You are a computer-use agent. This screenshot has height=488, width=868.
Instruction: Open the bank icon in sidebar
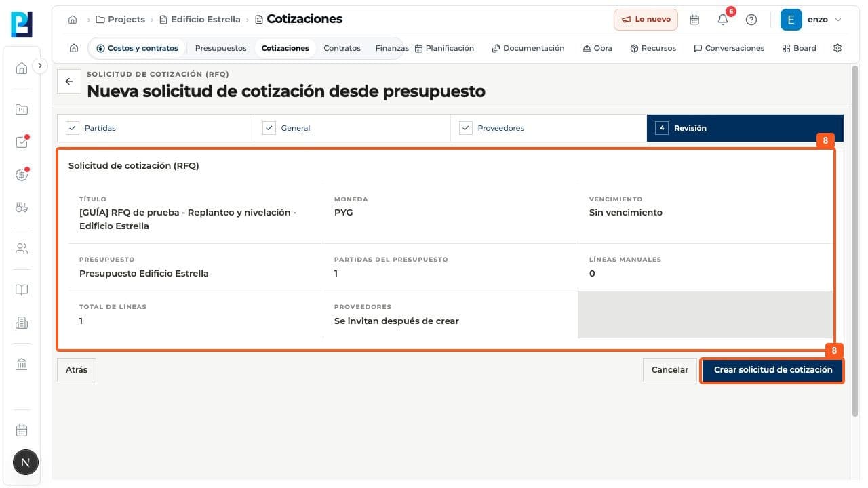[22, 365]
